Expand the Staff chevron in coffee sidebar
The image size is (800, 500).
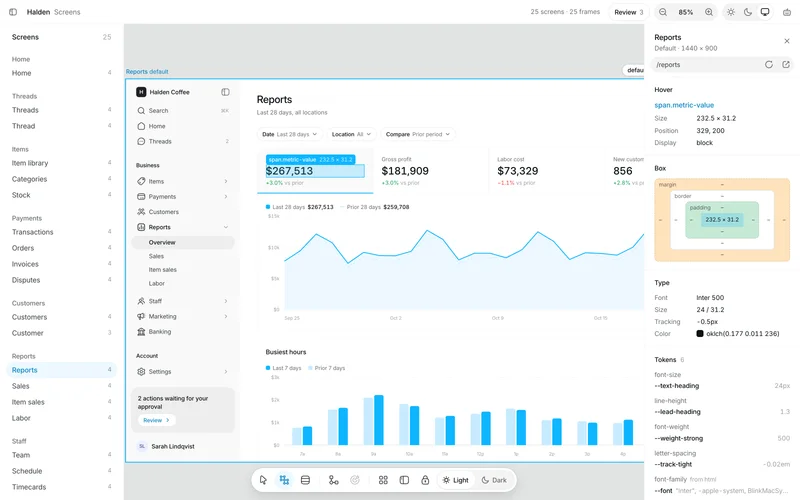point(226,301)
